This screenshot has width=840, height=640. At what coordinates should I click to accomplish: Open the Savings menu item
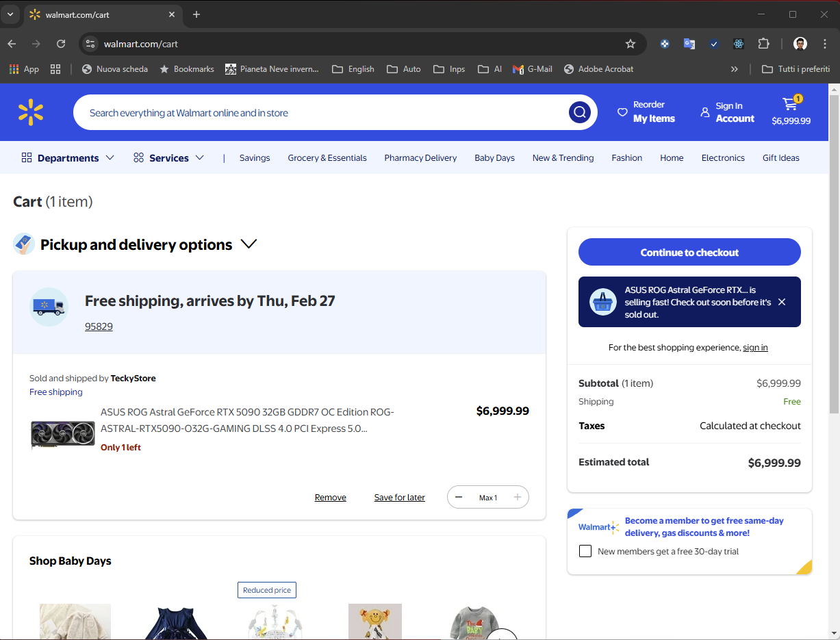[255, 157]
